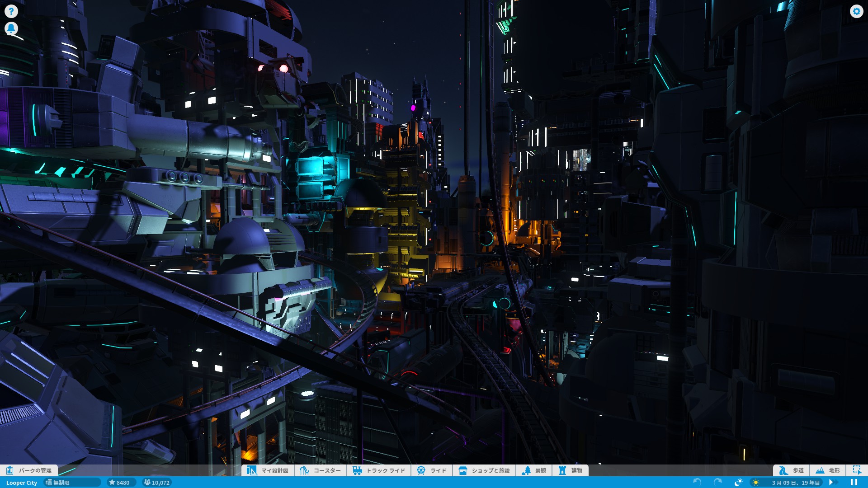Activate the multi-select marquee tool
This screenshot has height=488, width=868.
coord(857,470)
